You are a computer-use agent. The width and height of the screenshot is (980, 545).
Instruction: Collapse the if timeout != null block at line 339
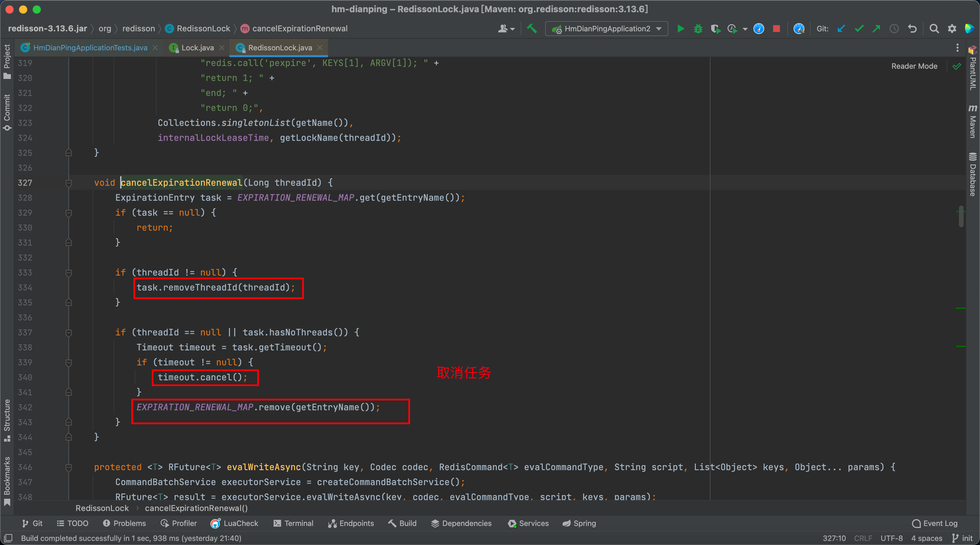coord(68,363)
